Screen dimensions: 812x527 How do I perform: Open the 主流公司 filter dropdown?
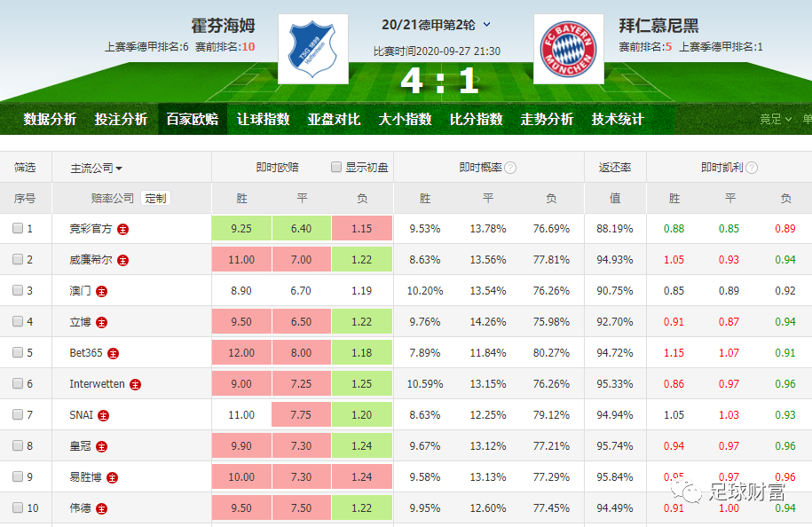coord(96,168)
